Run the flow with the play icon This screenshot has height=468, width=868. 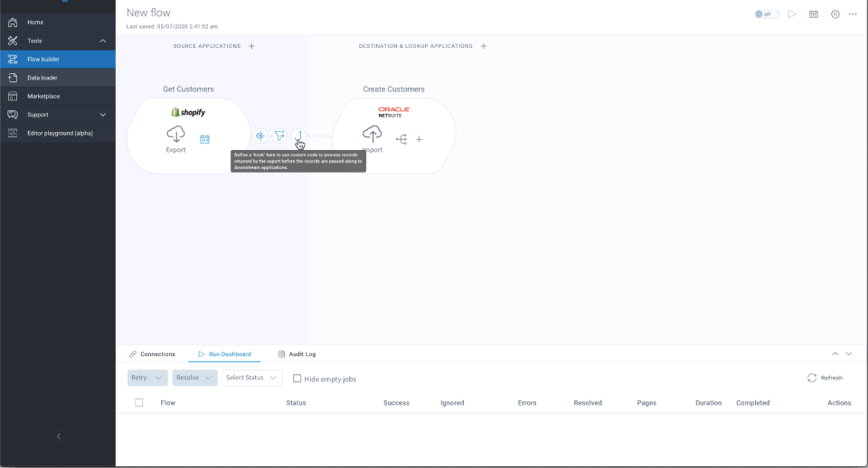coord(792,14)
